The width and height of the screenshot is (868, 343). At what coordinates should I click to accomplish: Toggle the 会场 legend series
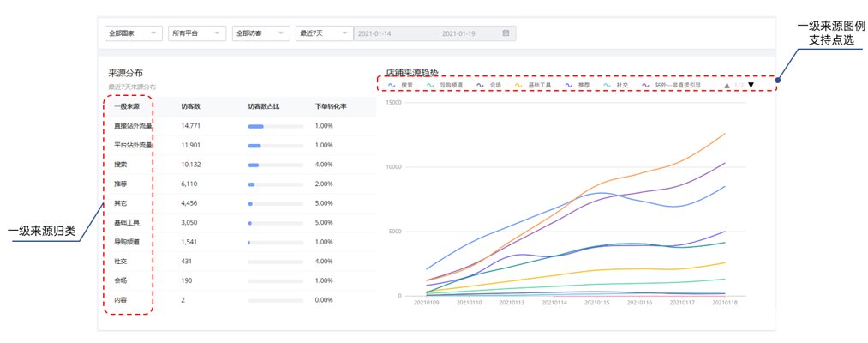coord(488,86)
